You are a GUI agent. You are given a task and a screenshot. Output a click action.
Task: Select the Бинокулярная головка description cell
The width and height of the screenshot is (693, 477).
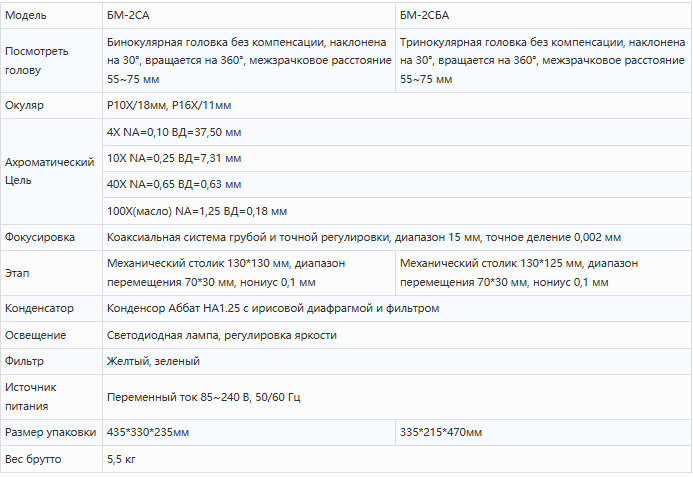coord(248,61)
